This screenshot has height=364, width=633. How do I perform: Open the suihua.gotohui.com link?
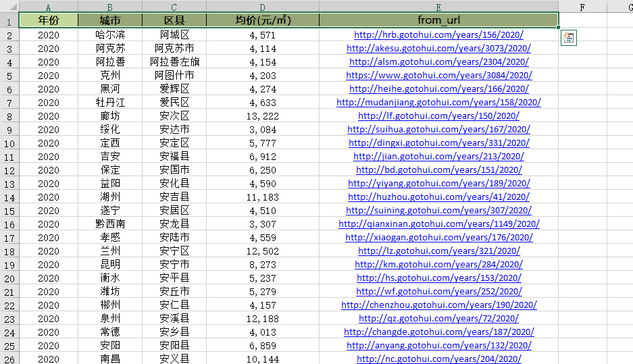coord(439,130)
